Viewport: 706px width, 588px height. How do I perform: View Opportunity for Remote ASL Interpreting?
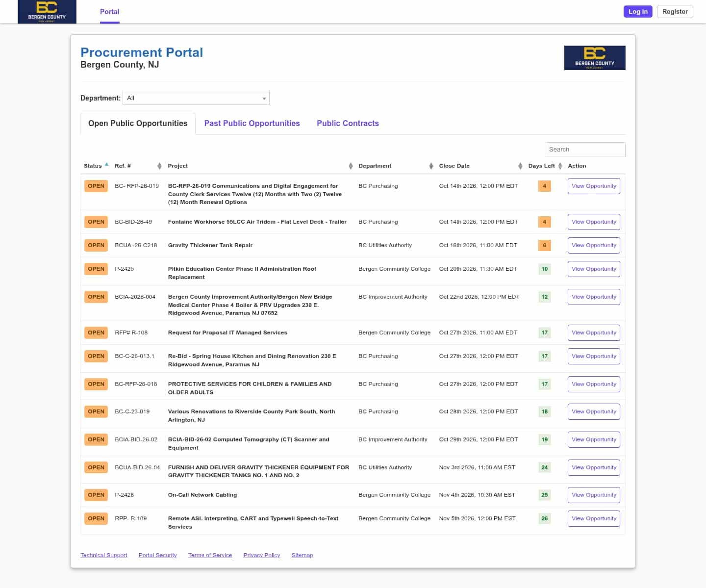tap(594, 519)
